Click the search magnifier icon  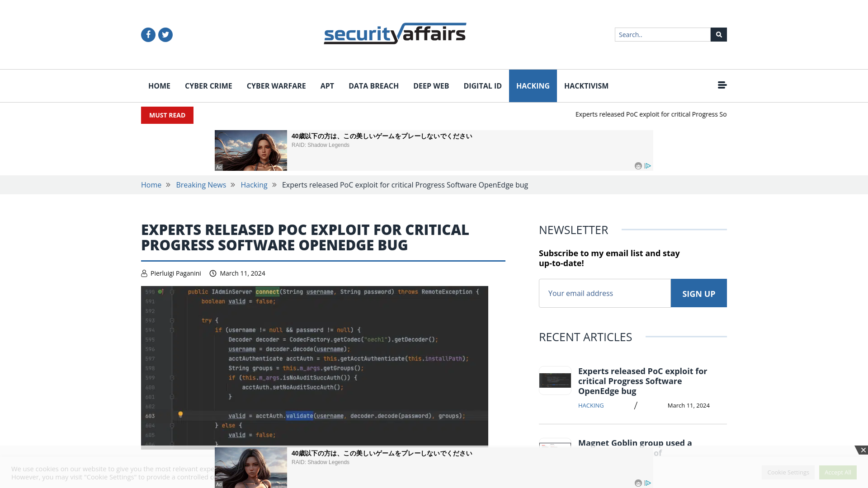(x=719, y=34)
